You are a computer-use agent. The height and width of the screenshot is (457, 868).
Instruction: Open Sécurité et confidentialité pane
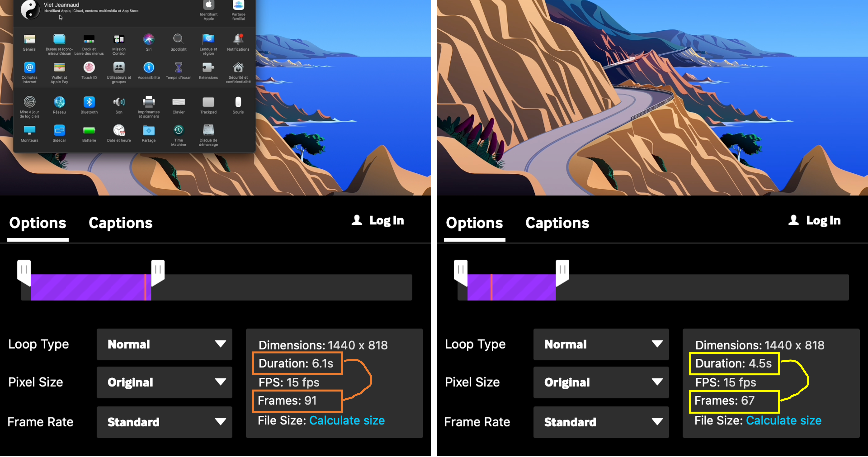pos(238,68)
